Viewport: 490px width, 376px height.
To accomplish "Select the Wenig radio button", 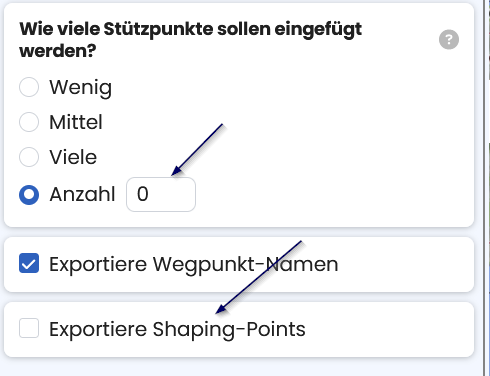I will (x=29, y=87).
